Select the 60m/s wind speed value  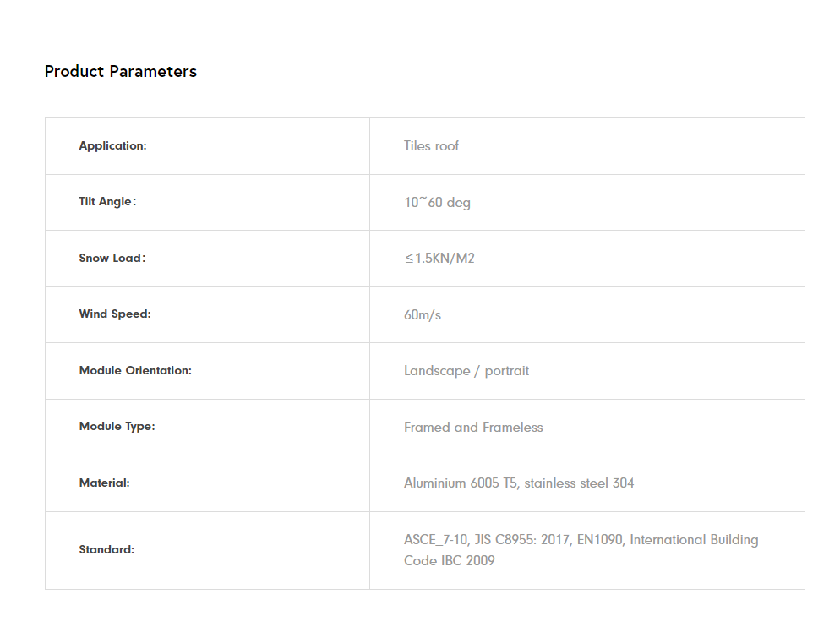423,315
